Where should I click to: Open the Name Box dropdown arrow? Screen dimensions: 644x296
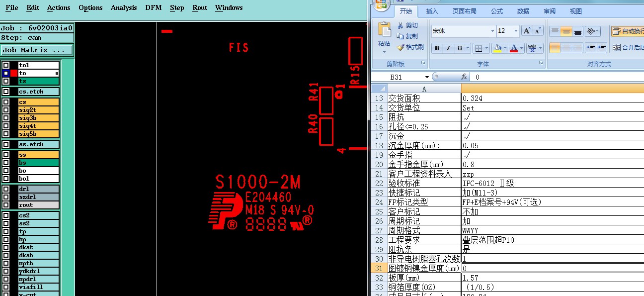427,77
